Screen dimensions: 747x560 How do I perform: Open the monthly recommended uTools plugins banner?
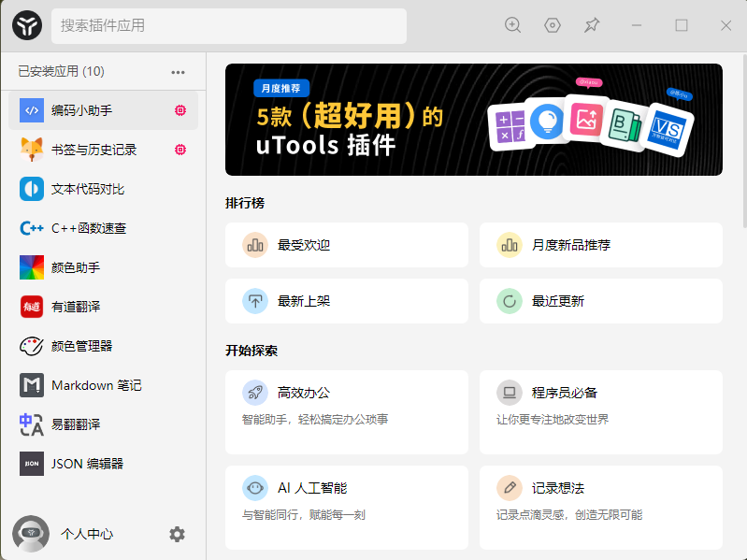tap(474, 120)
